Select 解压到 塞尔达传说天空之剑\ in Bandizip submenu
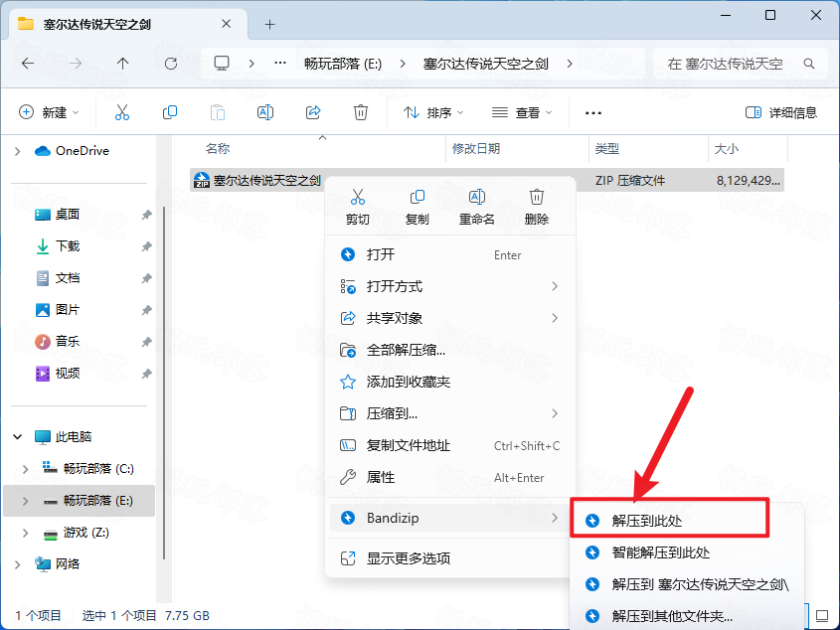 (x=687, y=584)
